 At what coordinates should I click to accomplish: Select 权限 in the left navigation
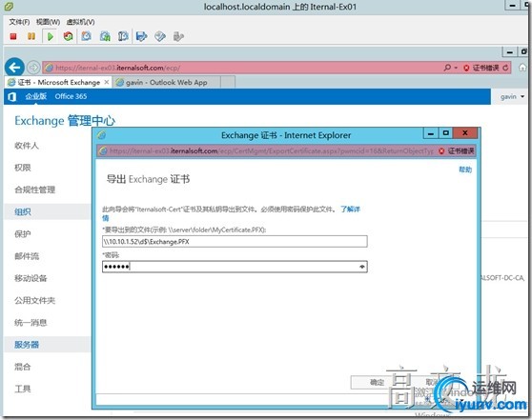pos(22,168)
